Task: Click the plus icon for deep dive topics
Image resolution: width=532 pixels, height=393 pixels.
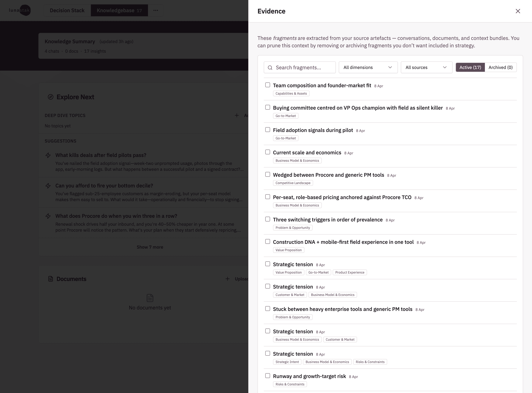Action: [237, 115]
